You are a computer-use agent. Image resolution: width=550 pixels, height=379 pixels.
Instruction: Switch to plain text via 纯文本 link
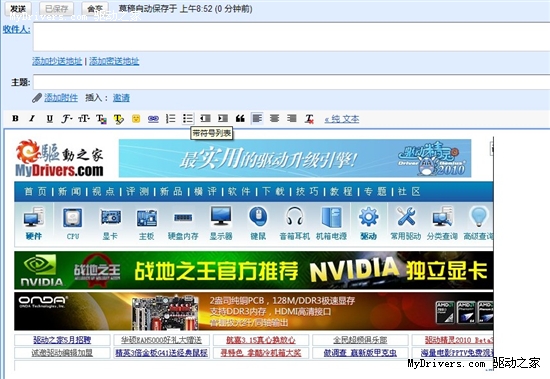click(x=342, y=119)
